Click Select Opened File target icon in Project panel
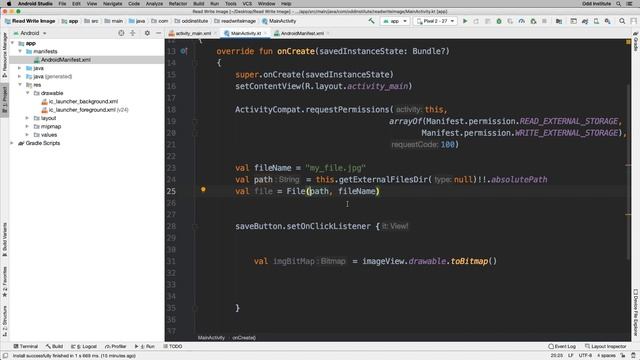640x360 pixels. coord(121,33)
